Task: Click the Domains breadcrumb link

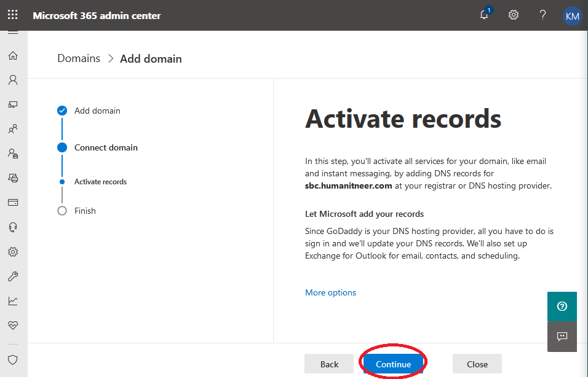Action: pyautogui.click(x=79, y=58)
